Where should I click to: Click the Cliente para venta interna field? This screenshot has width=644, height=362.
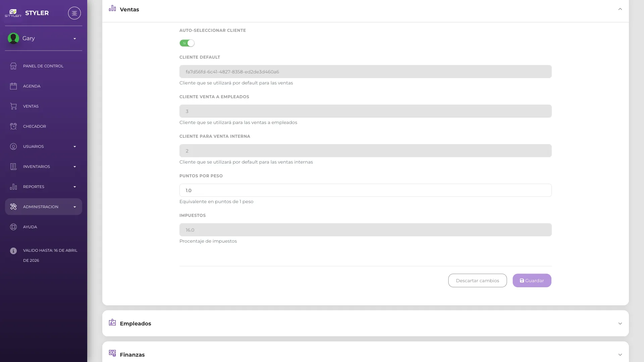click(366, 151)
